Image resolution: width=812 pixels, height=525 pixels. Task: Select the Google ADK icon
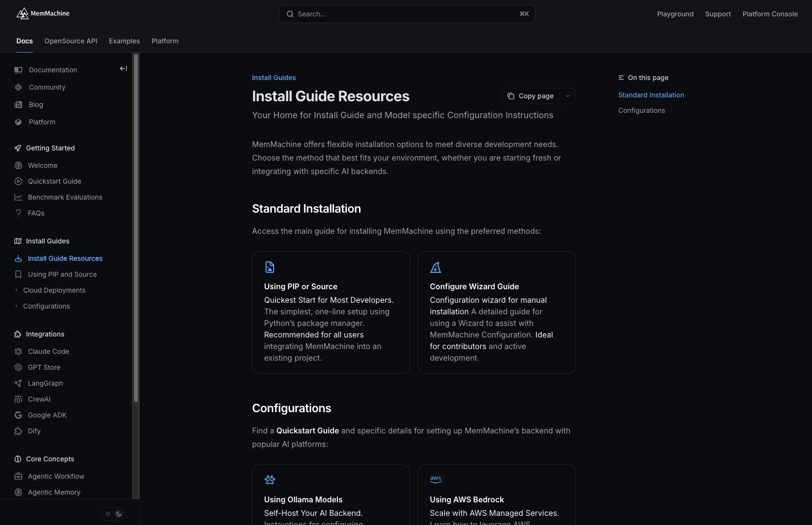click(x=18, y=415)
